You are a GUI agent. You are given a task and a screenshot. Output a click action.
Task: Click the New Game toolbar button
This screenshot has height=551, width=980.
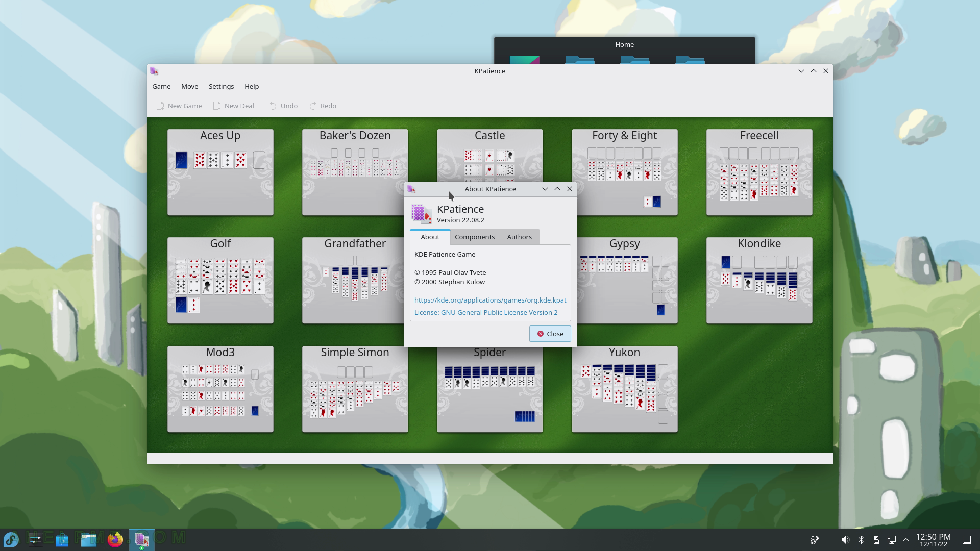coord(179,106)
